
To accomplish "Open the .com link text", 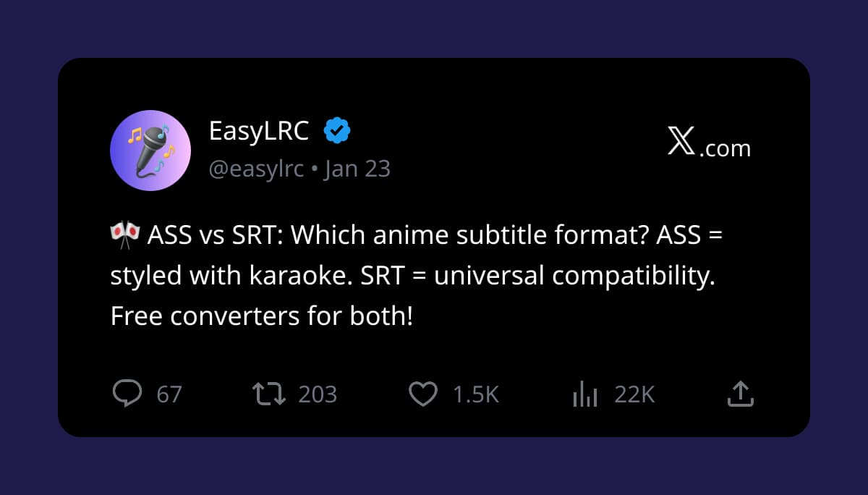I will (726, 149).
